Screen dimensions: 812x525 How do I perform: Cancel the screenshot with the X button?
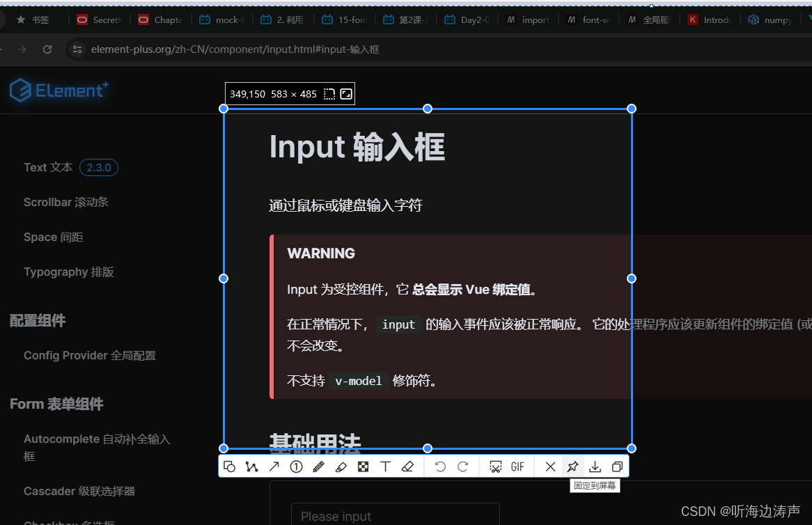(550, 467)
